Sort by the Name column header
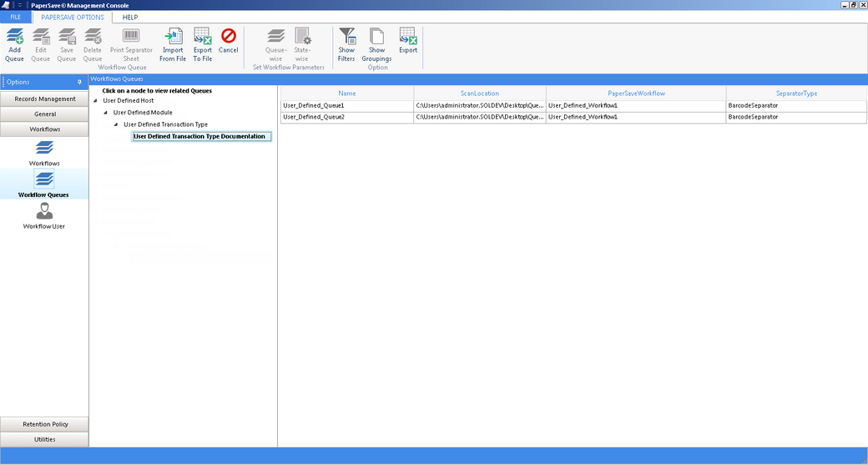 347,94
